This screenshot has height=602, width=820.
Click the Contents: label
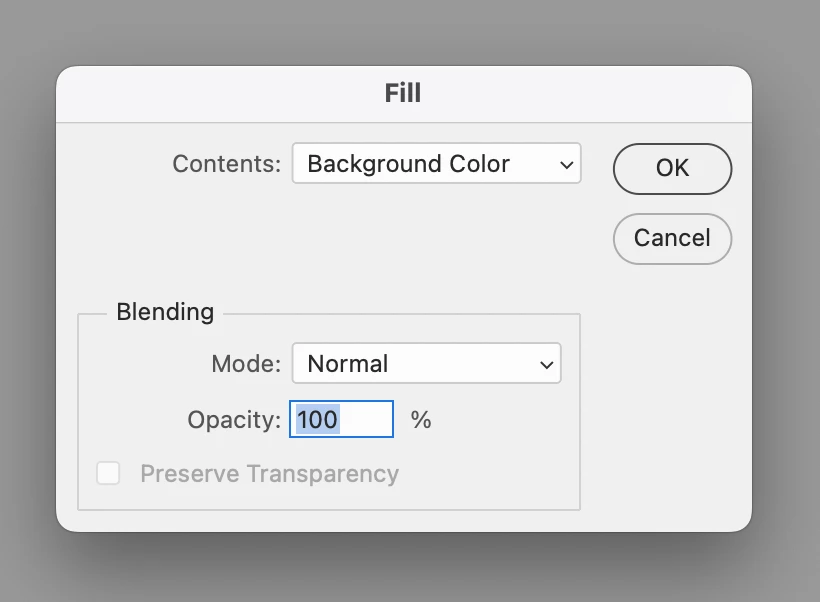pyautogui.click(x=226, y=164)
